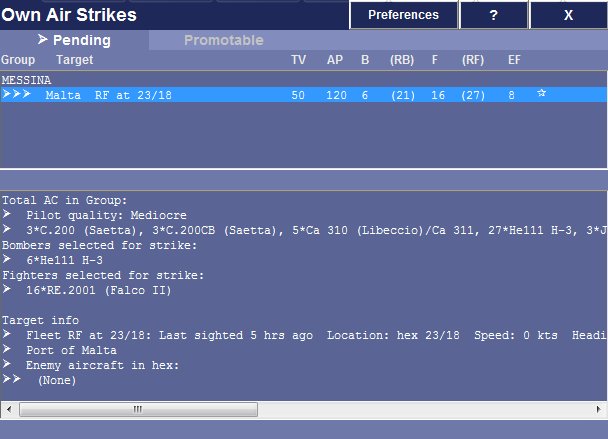608x439 pixels.
Task: Click the horizontal scrollbar's left arrow
Action: (9, 409)
